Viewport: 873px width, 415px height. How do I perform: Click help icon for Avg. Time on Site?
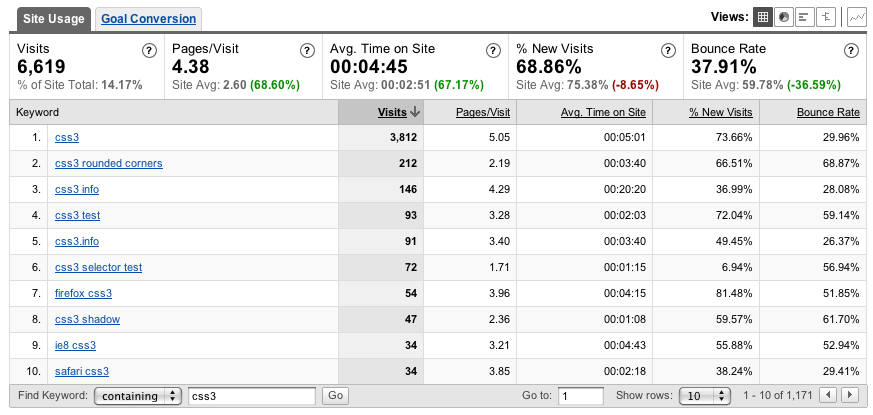click(x=493, y=51)
